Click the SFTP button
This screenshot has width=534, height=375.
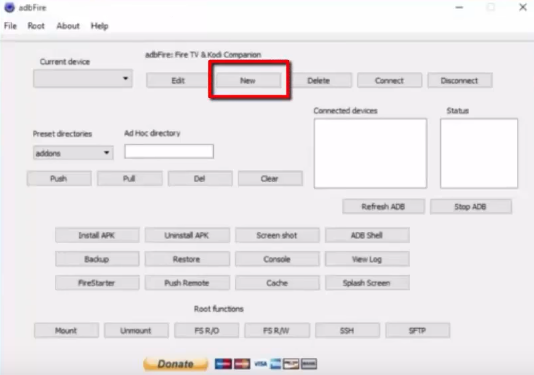[x=418, y=330]
